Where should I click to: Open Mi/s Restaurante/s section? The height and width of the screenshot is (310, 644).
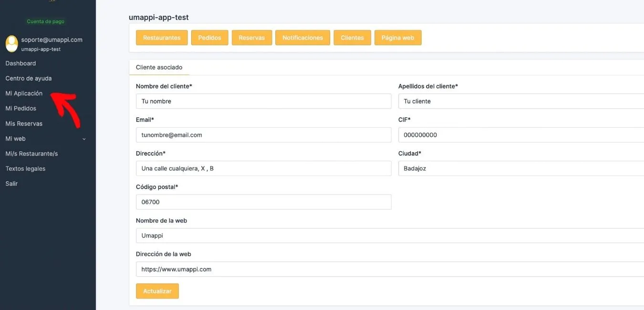31,154
